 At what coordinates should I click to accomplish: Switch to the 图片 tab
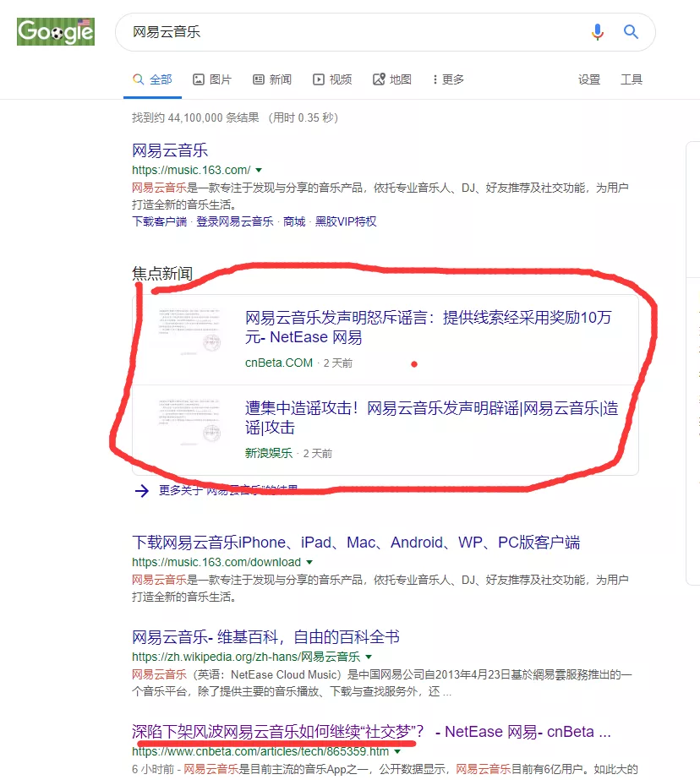tap(212, 79)
